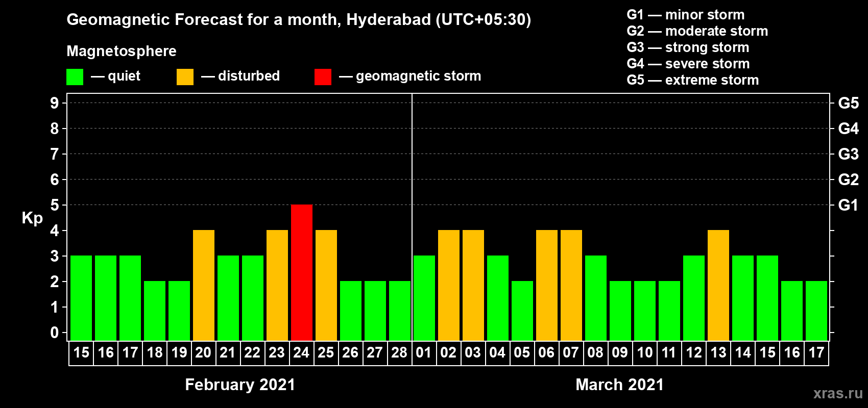Click the date label 28 on the axis
Image resolution: width=868 pixels, height=408 pixels.
(399, 353)
